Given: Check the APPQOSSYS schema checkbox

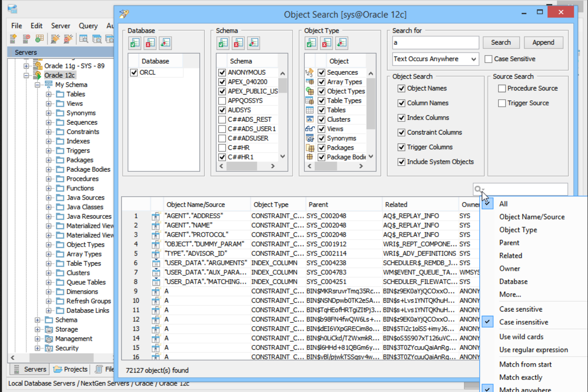Looking at the screenshot, I should pyautogui.click(x=222, y=101).
